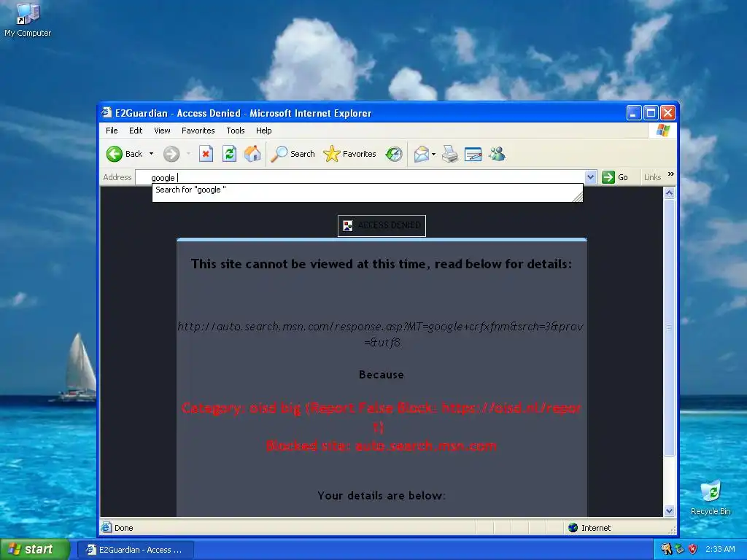Select the Search for "google" suggestion
Viewport: 747px width, 560px height.
click(x=367, y=190)
